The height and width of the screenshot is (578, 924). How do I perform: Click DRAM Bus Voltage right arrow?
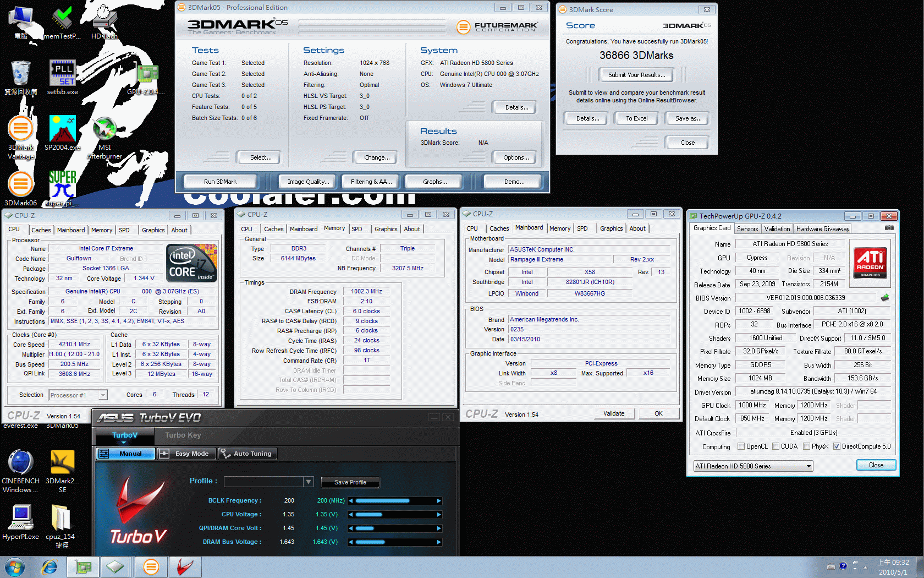coord(438,542)
